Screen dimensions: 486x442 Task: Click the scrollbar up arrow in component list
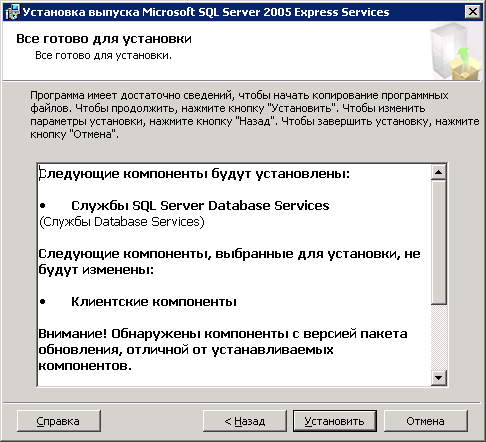438,172
